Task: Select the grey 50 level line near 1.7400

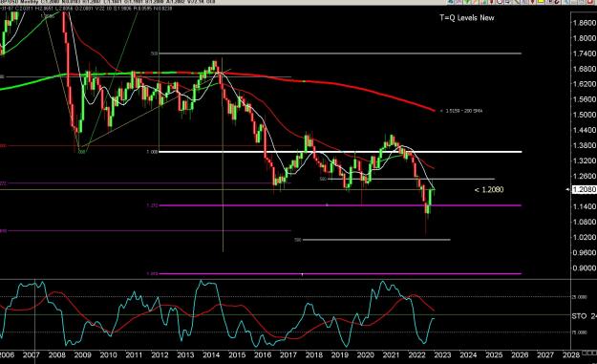Action: click(340, 54)
